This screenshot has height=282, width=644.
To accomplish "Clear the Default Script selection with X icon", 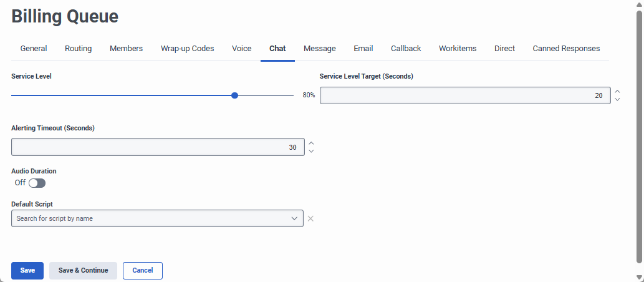I will [310, 218].
